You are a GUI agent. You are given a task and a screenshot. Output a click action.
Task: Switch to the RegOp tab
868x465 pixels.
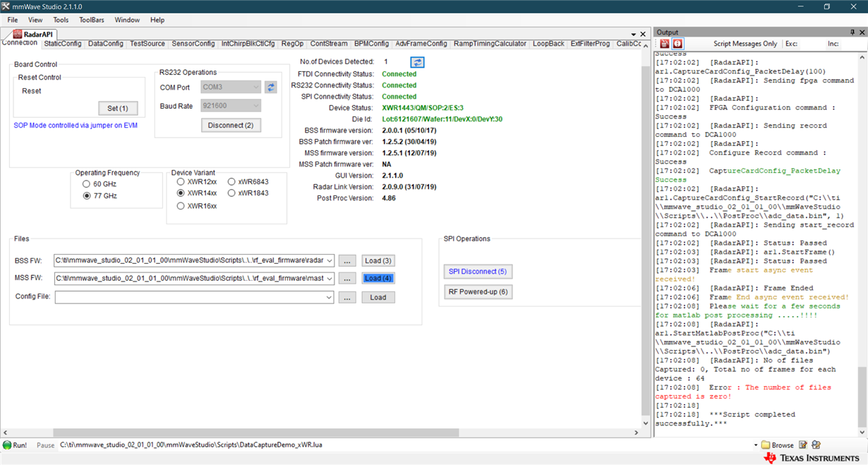click(293, 44)
